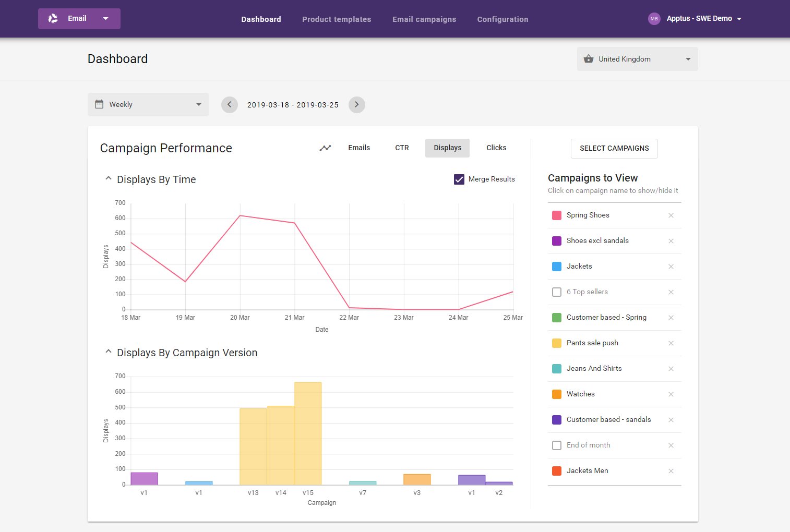Click the Jackets Men red swatch
Screen dimensions: 790x532
(x=557, y=471)
